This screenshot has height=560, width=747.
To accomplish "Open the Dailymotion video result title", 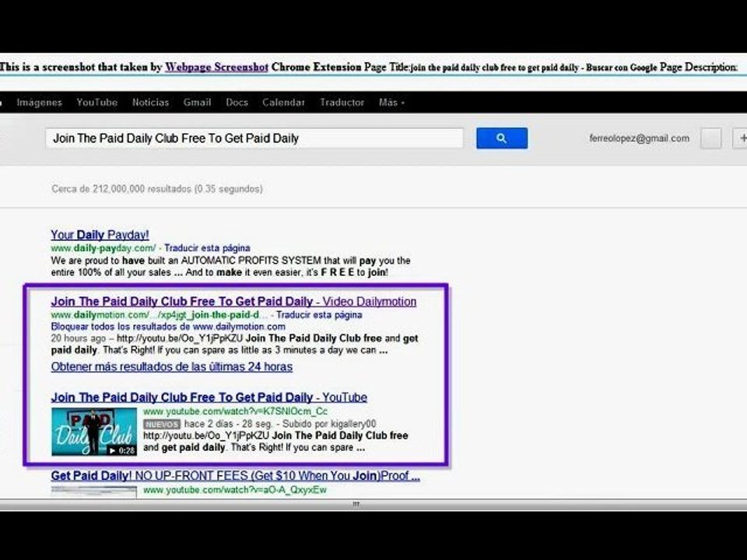I will coord(233,302).
